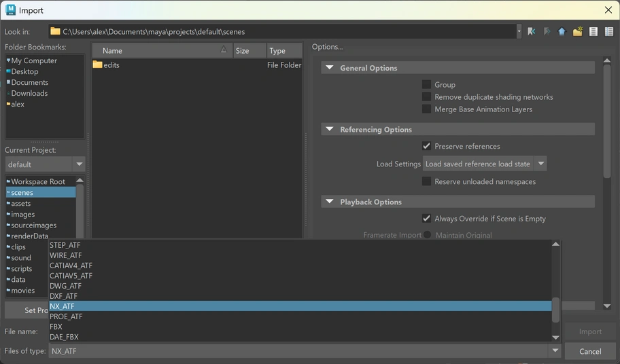
Task: Enable Merge Base Animation Layers
Action: tap(426, 109)
